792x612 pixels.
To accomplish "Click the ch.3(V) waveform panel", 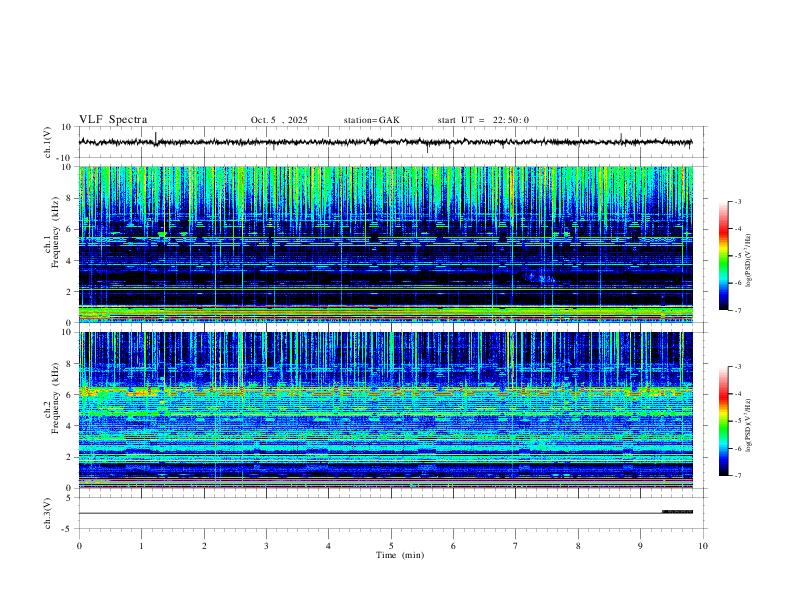I will click(391, 513).
